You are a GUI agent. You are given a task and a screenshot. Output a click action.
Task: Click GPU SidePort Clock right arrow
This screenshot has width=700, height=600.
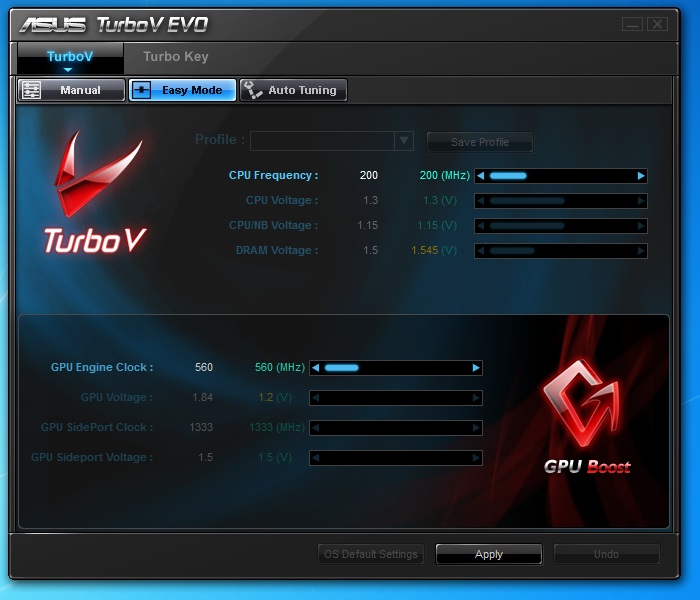476,428
